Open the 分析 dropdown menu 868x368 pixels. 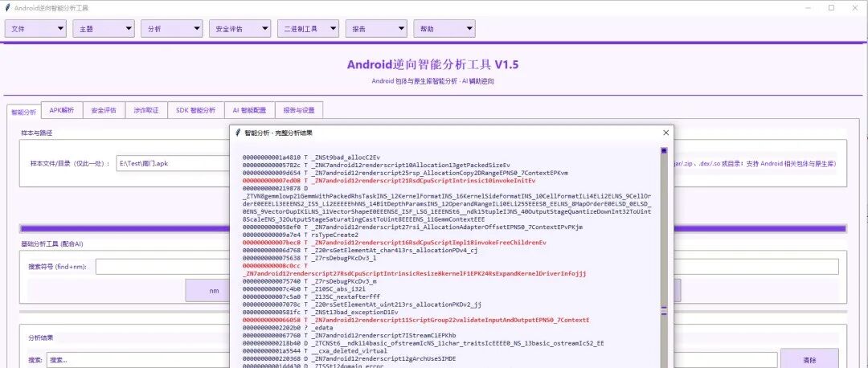click(x=172, y=29)
